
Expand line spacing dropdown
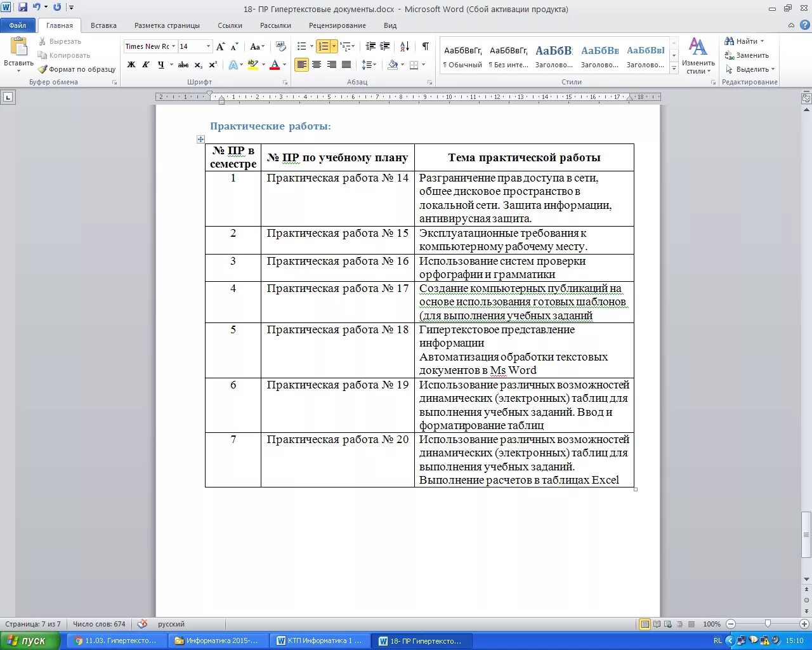(375, 65)
